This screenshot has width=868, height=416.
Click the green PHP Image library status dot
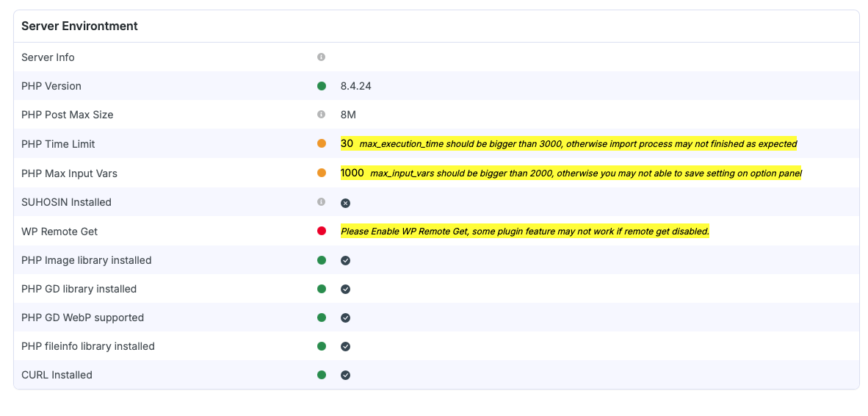point(322,259)
